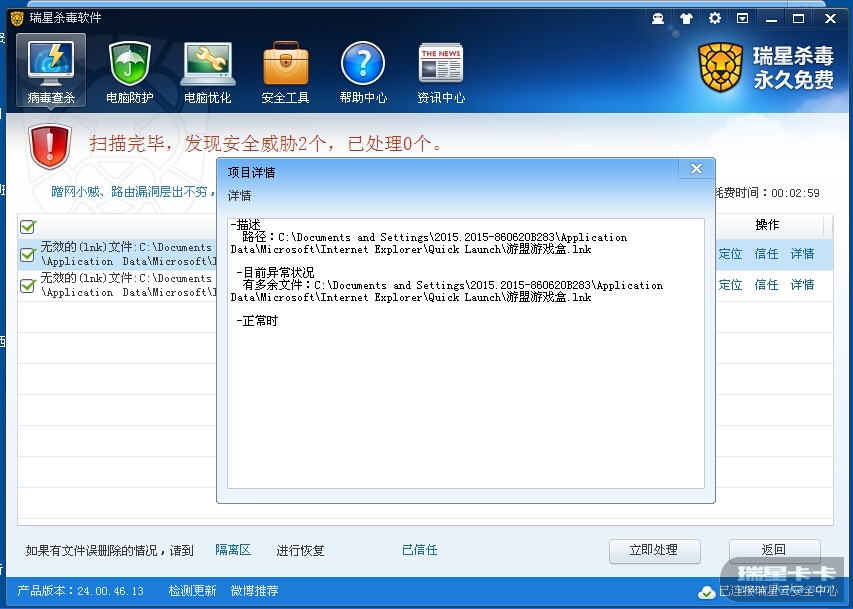Click the 正常时 line in details box
853x609 pixels.
click(257, 321)
